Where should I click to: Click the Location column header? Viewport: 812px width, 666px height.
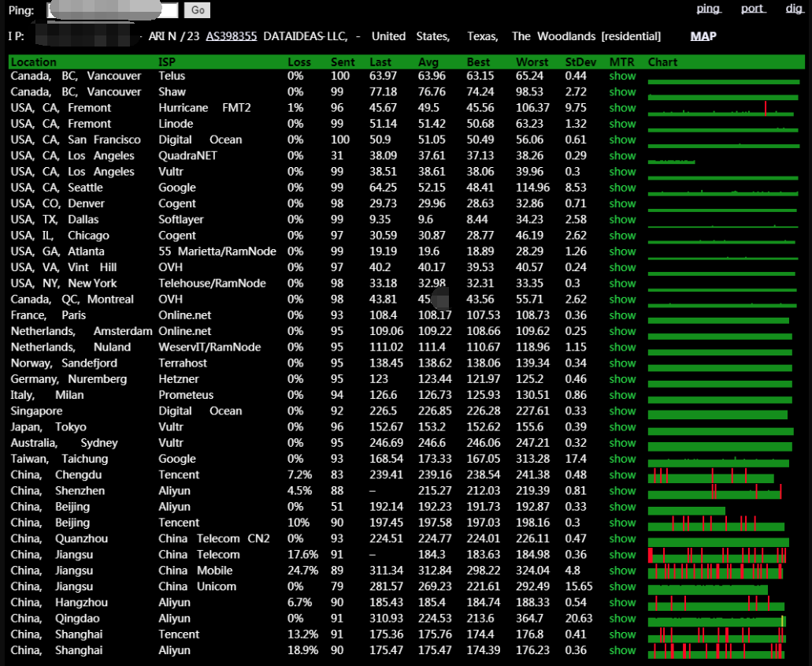pyautogui.click(x=34, y=62)
